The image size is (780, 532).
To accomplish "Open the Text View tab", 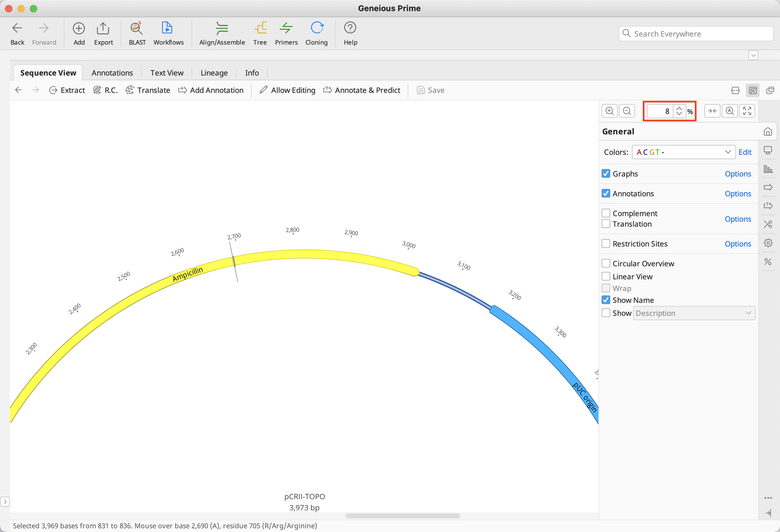I will point(166,73).
